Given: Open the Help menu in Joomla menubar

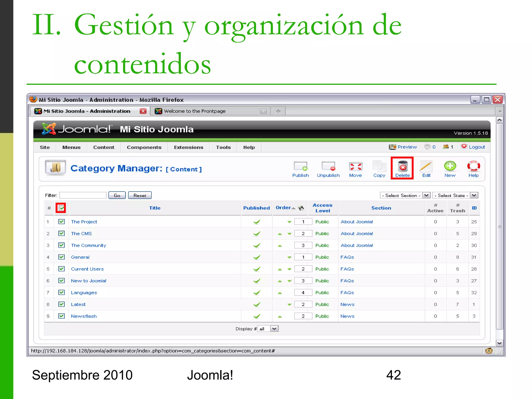Looking at the screenshot, I should 249,147.
